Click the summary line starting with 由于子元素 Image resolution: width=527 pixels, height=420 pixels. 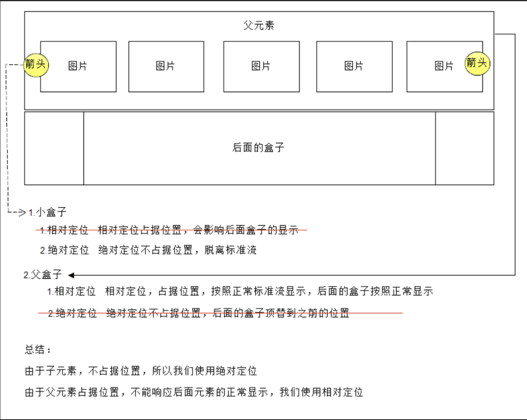(x=141, y=371)
